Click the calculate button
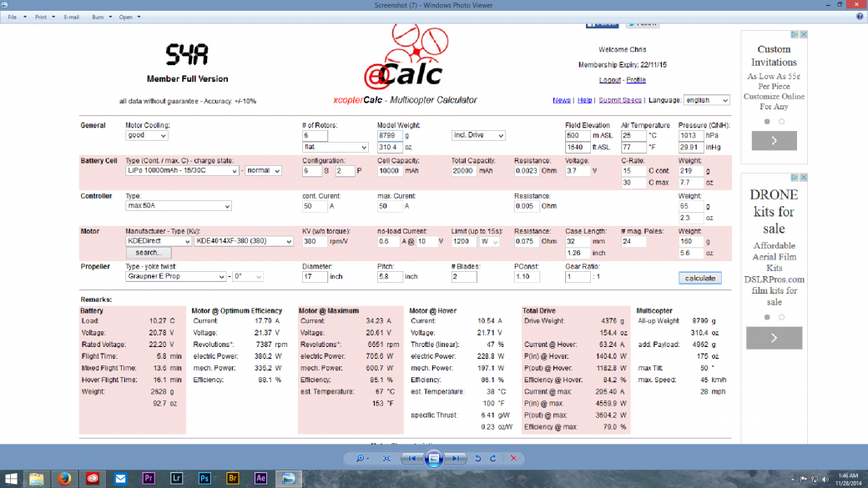The height and width of the screenshot is (488, 868). pos(700,279)
